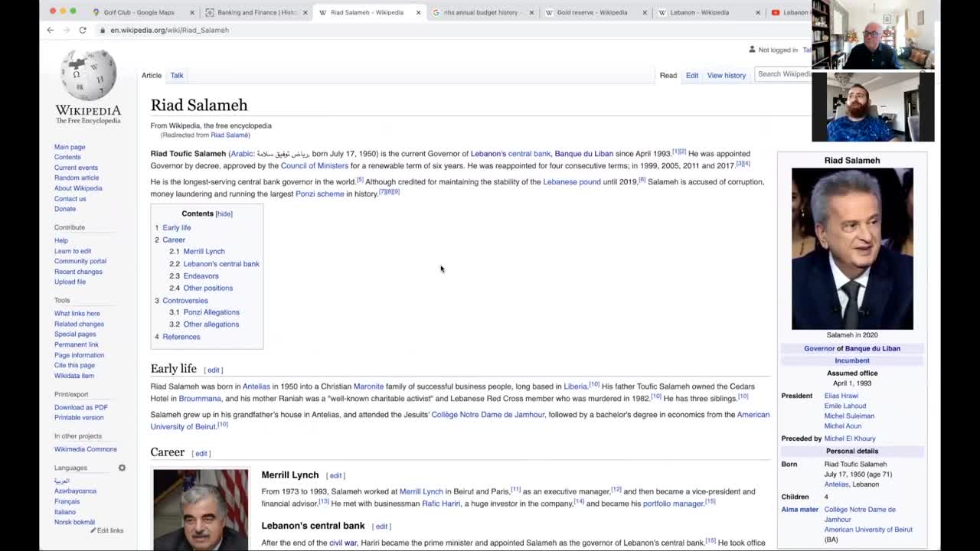Switch language to Français
This screenshot has height=551, width=980.
coord(67,501)
